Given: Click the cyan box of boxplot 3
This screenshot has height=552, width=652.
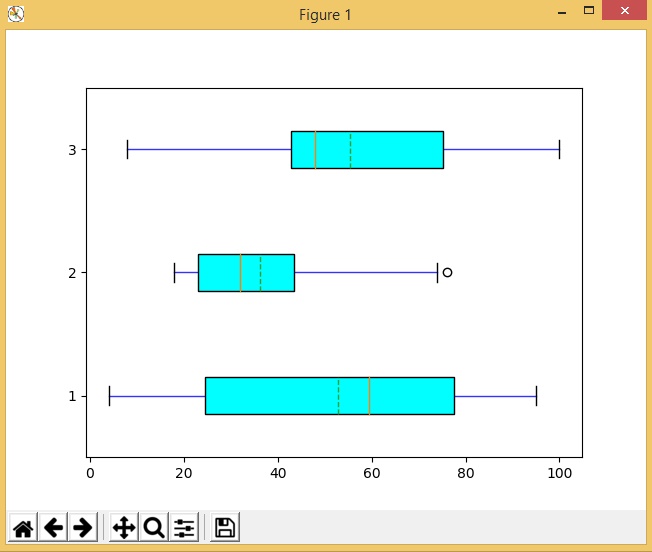Looking at the screenshot, I should click(x=367, y=150).
